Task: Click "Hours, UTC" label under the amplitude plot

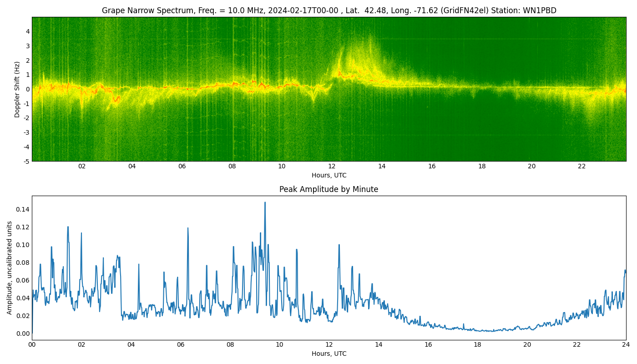Action: click(x=329, y=354)
